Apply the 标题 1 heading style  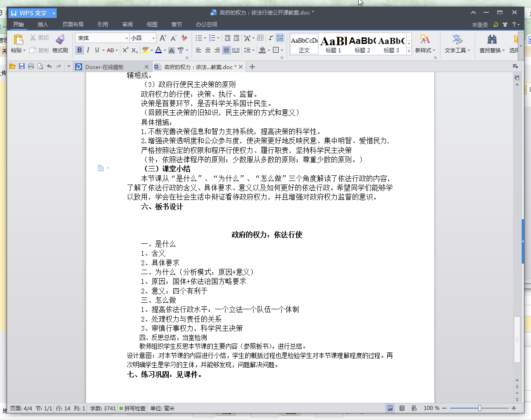pyautogui.click(x=333, y=44)
